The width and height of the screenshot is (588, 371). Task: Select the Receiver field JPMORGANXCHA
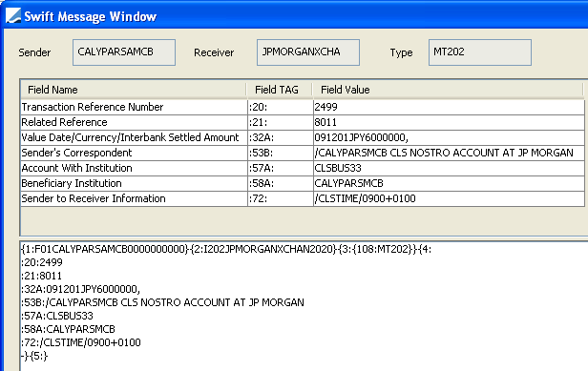tap(308, 52)
